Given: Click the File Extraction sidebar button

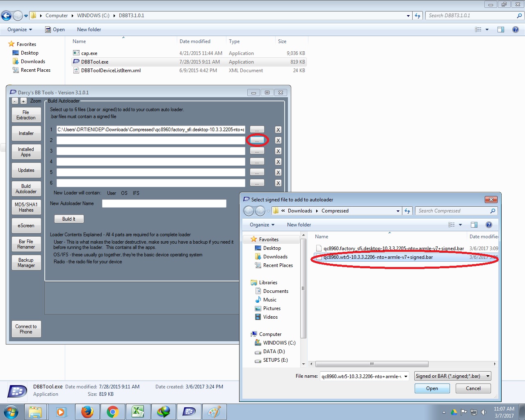Looking at the screenshot, I should 26,115.
